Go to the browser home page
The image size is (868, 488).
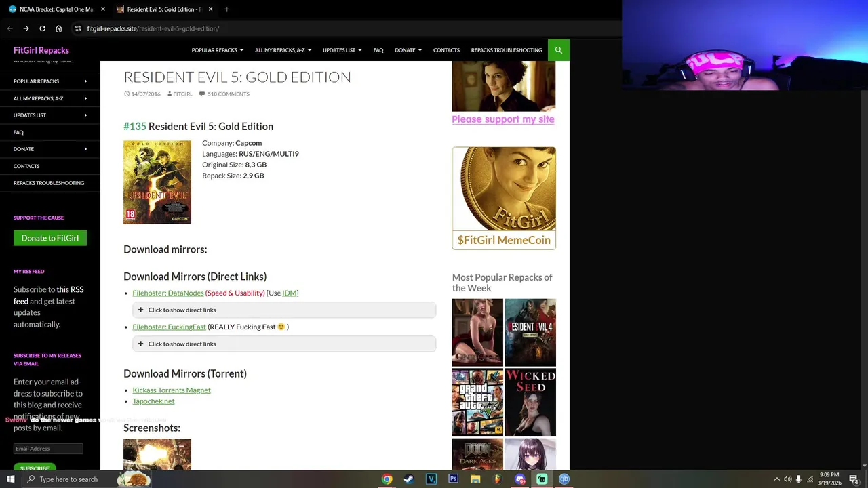58,28
